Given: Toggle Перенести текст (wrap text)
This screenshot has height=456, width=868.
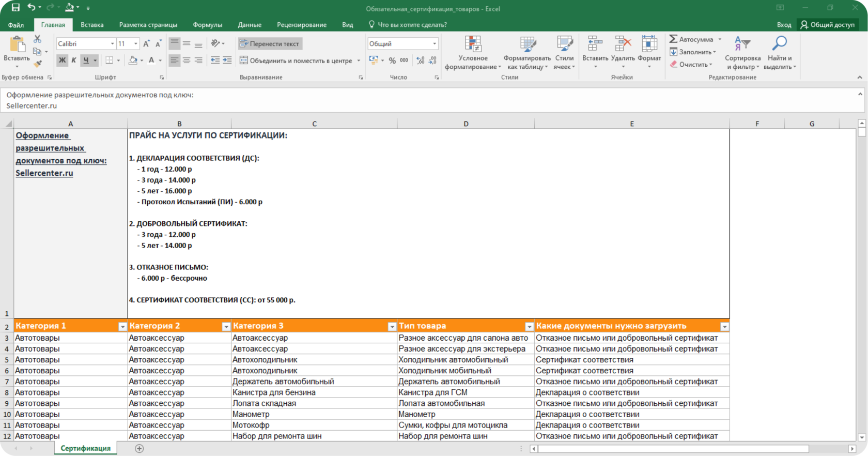Looking at the screenshot, I should pyautogui.click(x=270, y=44).
